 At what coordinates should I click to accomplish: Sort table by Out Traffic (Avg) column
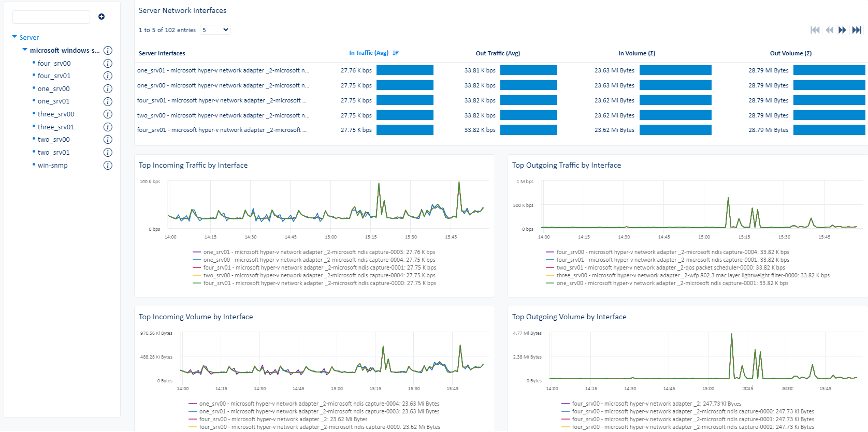[498, 53]
